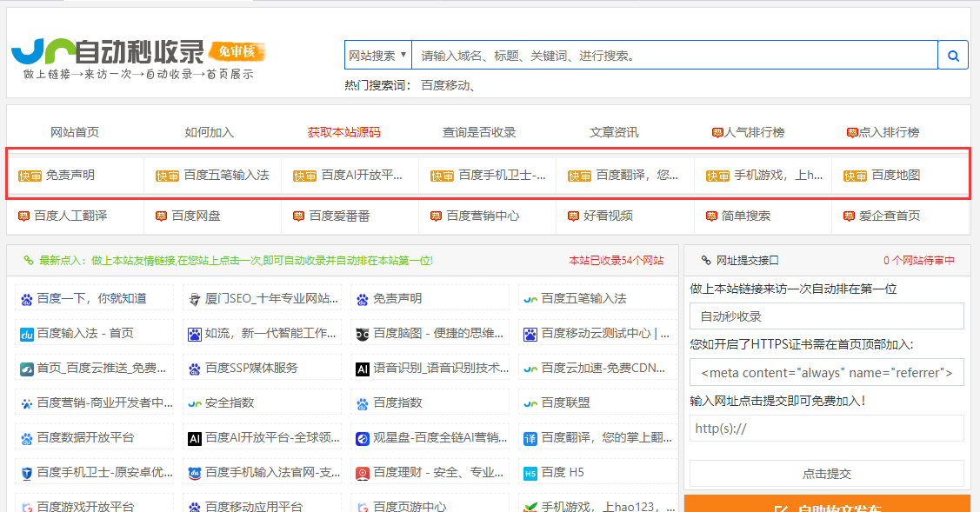The height and width of the screenshot is (512, 980).
Task: Click the 译 icon beside 百度翻译 listing
Action: pyautogui.click(x=530, y=438)
